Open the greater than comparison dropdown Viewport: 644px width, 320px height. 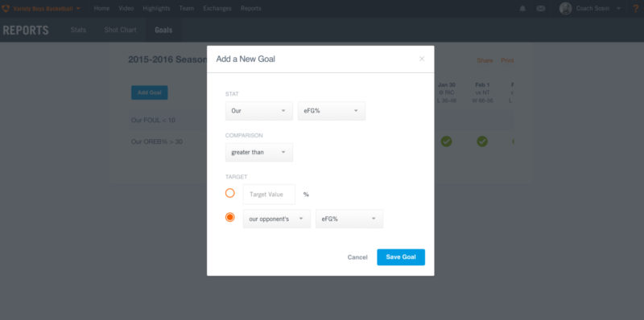259,152
